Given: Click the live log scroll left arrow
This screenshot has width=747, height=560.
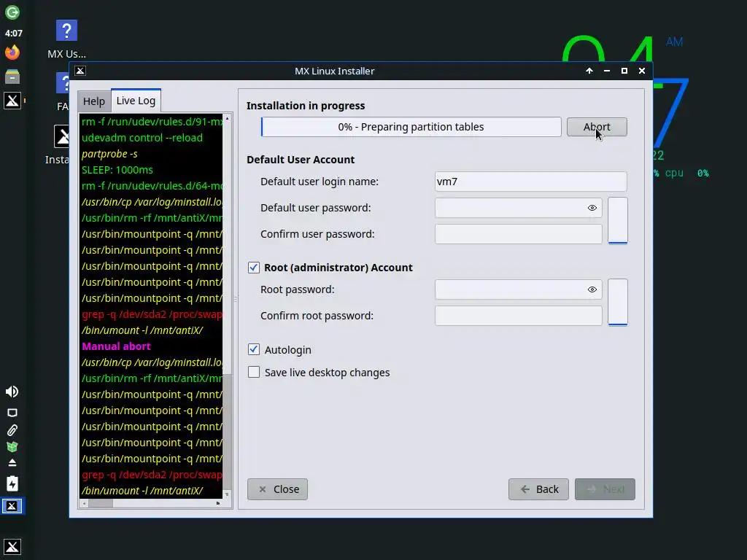Looking at the screenshot, I should pos(85,503).
